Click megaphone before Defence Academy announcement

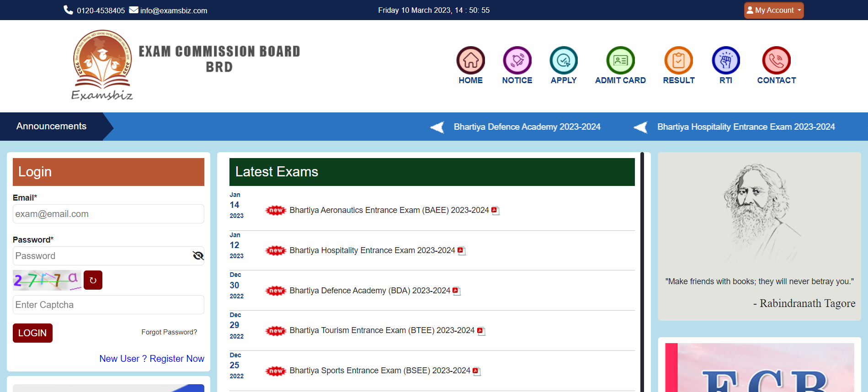[437, 127]
